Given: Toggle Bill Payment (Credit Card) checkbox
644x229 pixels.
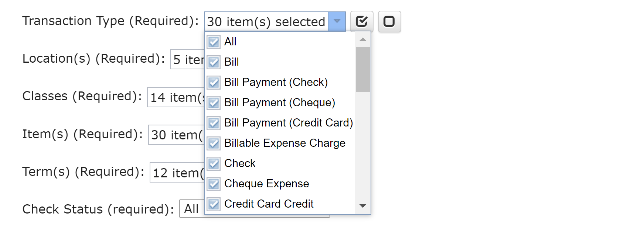Looking at the screenshot, I should coord(214,123).
